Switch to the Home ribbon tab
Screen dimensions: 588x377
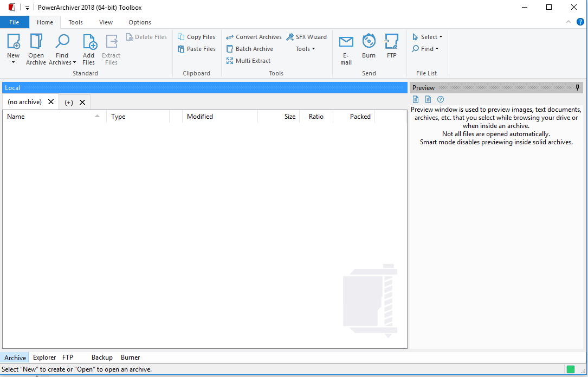pos(45,22)
